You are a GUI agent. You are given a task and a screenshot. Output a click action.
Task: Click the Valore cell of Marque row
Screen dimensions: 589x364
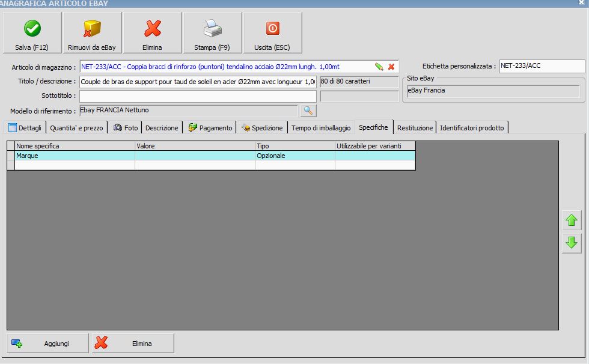point(195,156)
